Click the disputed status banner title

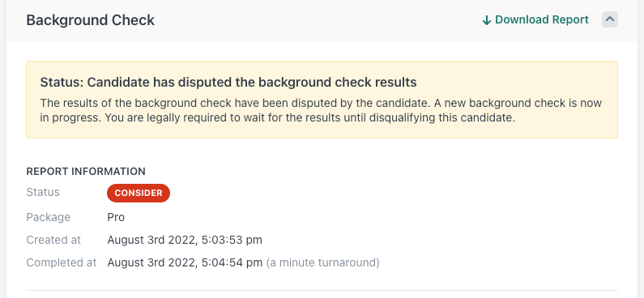[228, 82]
